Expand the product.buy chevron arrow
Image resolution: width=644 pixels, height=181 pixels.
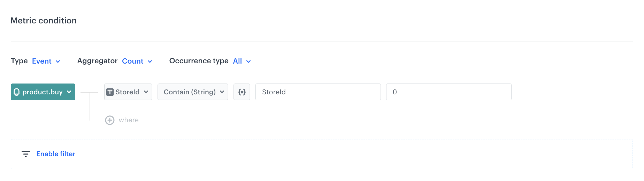(x=69, y=92)
